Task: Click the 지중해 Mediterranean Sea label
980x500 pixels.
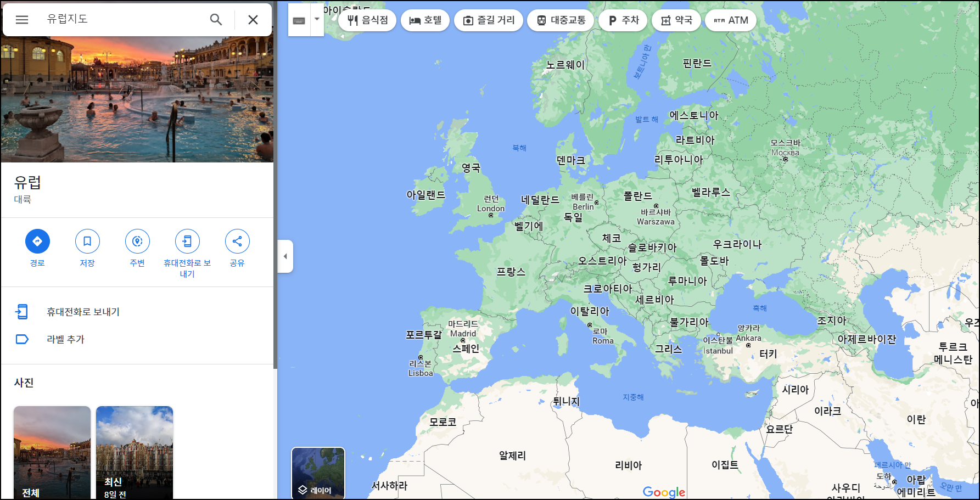Action: coord(633,397)
